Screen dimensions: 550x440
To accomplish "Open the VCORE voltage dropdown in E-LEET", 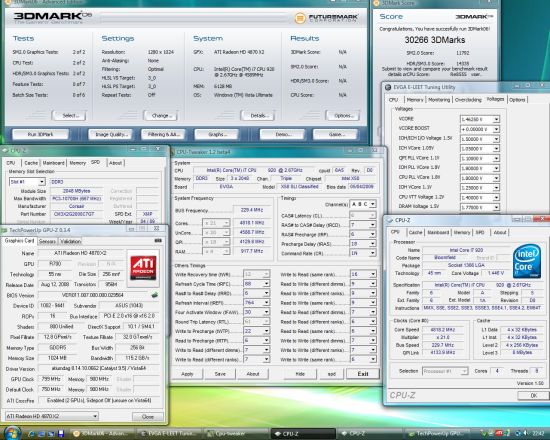I will [x=496, y=120].
